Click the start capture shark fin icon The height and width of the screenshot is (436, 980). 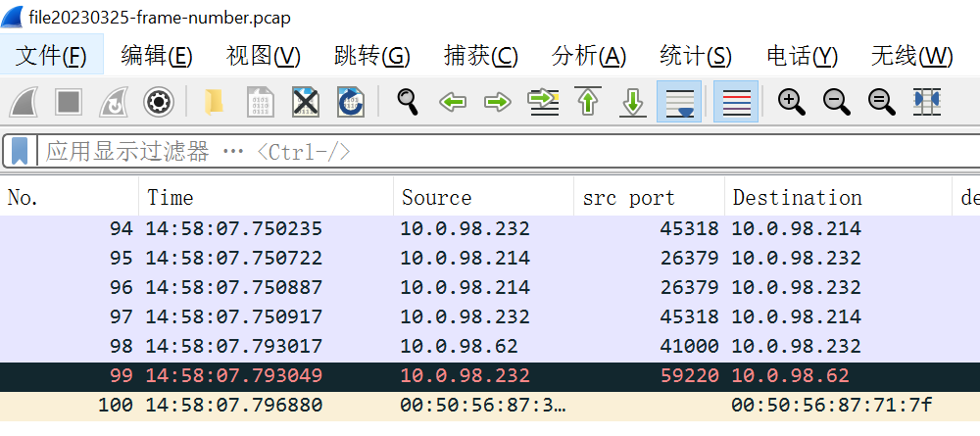[x=24, y=101]
